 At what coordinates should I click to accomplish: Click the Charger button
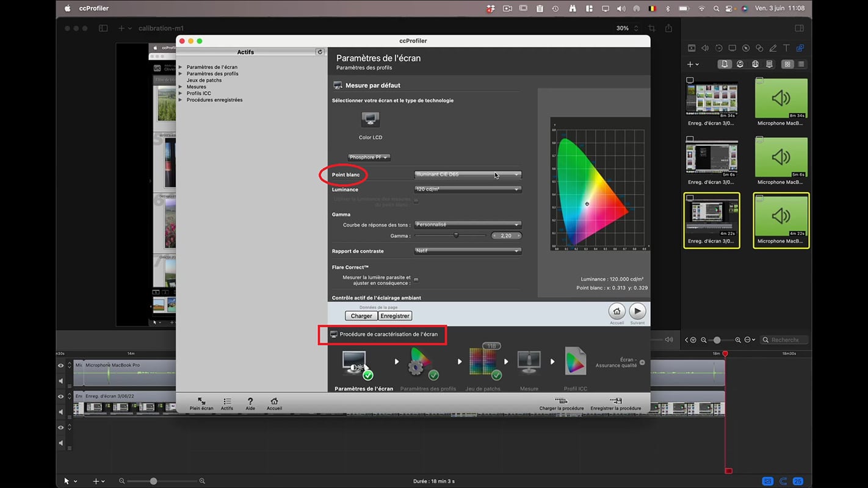tap(361, 316)
